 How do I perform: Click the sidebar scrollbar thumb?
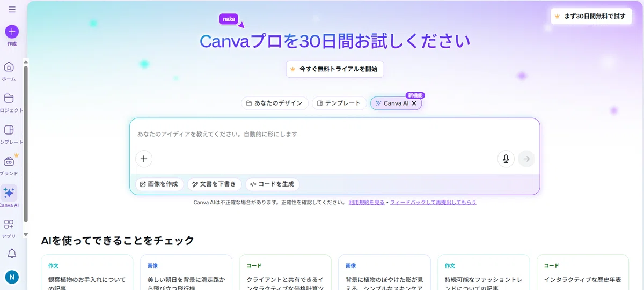[x=25, y=145]
